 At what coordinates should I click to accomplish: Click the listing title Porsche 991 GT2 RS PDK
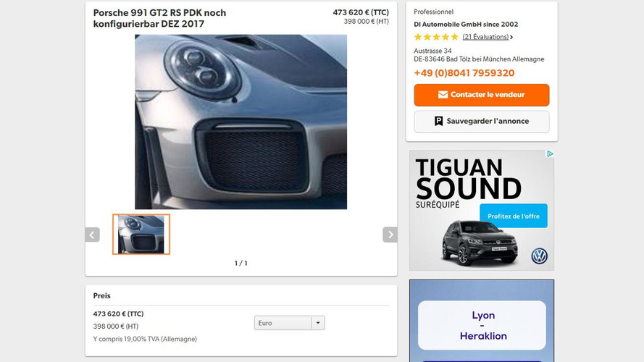159,18
